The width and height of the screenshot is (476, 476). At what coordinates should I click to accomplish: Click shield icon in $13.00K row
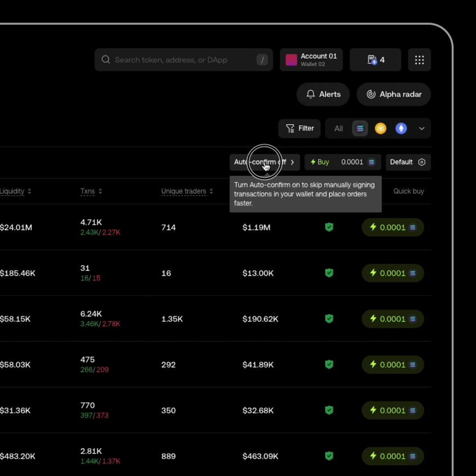(x=329, y=273)
